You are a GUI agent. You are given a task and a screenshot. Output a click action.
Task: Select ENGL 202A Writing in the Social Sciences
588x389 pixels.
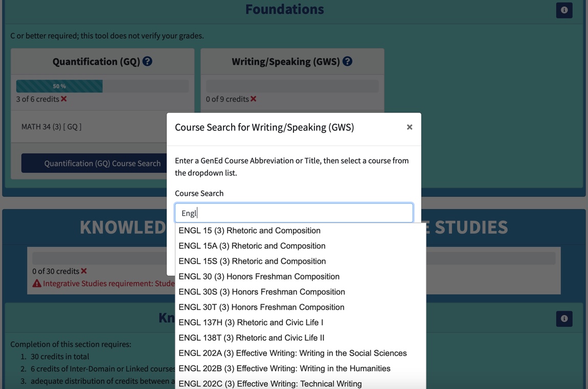click(x=292, y=353)
